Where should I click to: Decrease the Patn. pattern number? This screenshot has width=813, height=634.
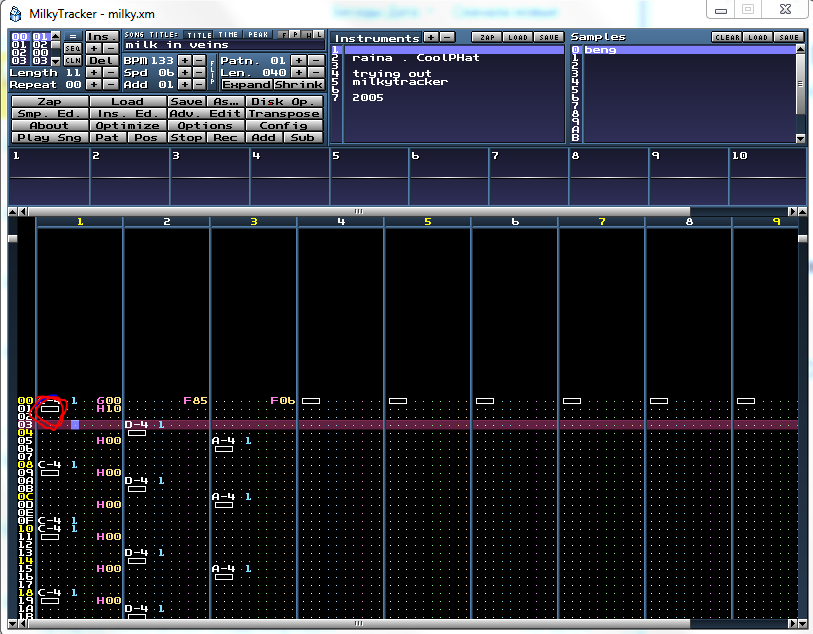316,60
